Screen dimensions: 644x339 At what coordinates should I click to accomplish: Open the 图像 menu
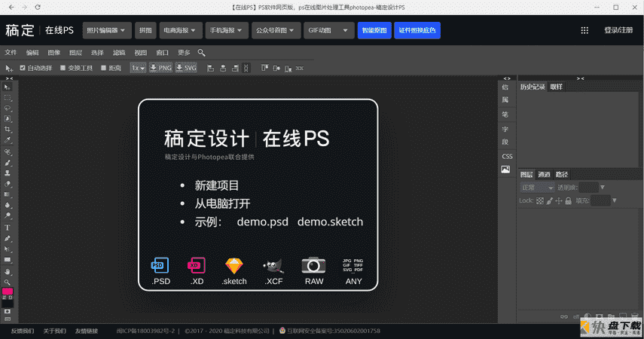coord(53,53)
